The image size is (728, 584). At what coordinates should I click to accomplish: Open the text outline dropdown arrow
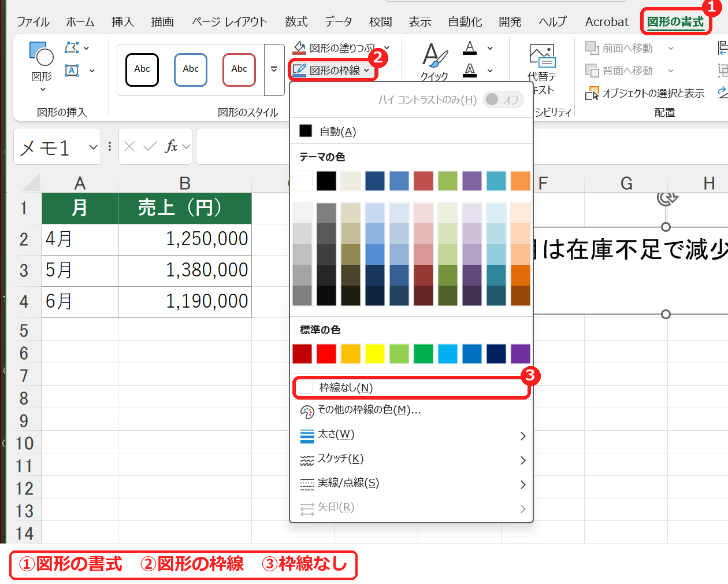490,71
